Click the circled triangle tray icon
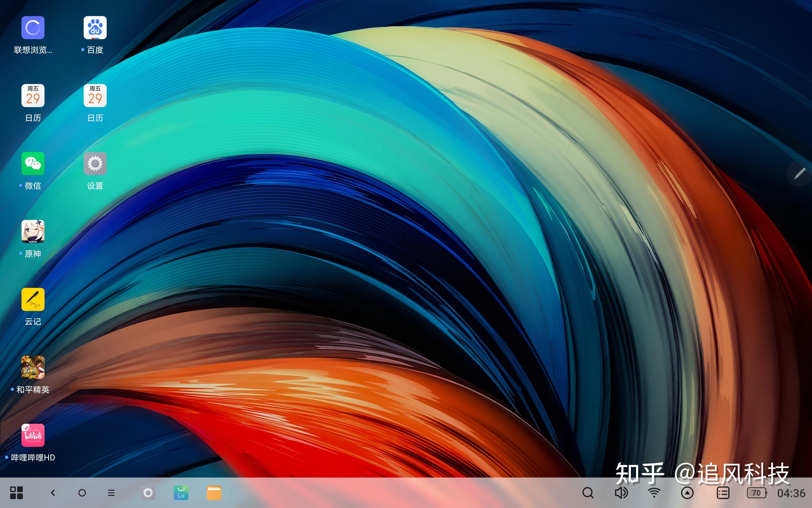The height and width of the screenshot is (508, 812). coord(687,493)
